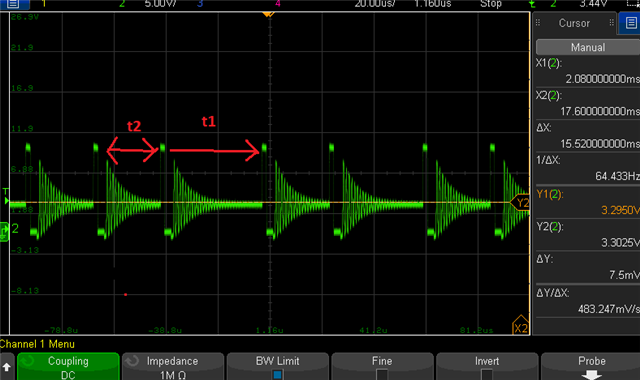Click the 3.44V trigger level readout
The width and height of the screenshot is (640, 380).
[593, 4]
